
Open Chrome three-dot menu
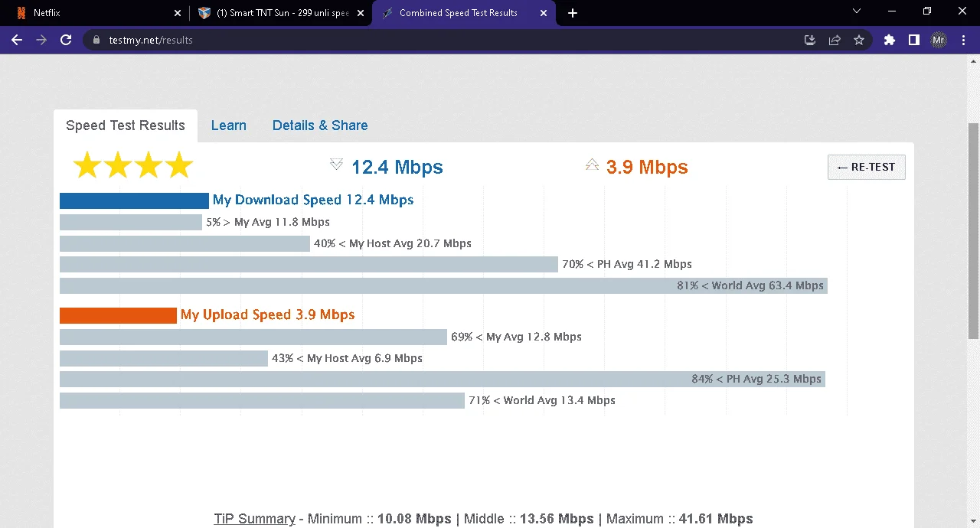963,40
